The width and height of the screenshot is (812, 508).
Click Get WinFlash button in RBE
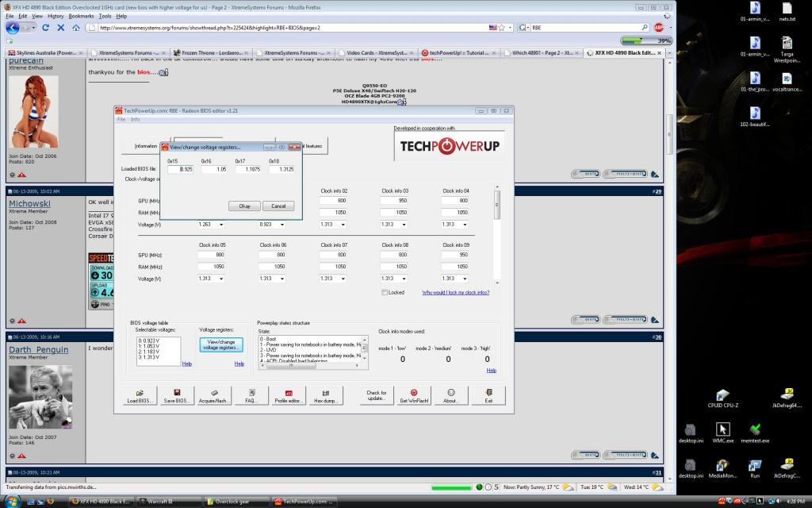click(414, 396)
